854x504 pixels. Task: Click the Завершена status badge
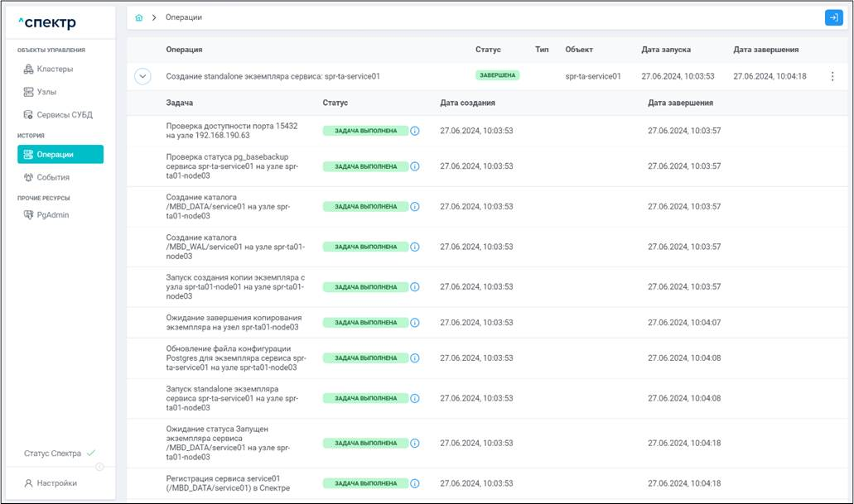pos(497,75)
